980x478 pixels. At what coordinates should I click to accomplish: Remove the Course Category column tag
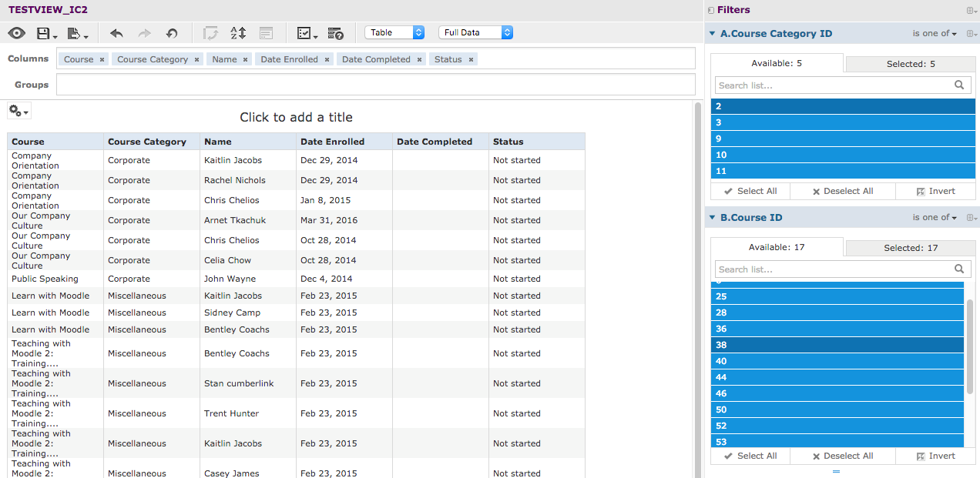point(196,59)
